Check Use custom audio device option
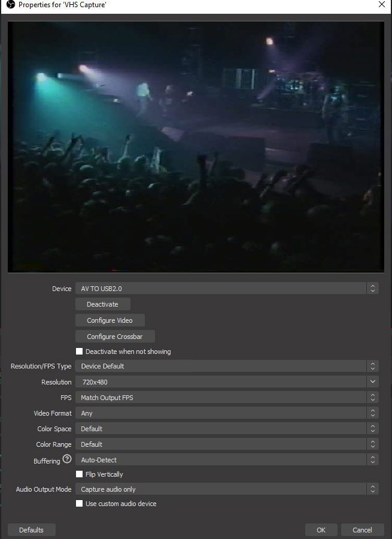392x539 pixels. (x=80, y=504)
